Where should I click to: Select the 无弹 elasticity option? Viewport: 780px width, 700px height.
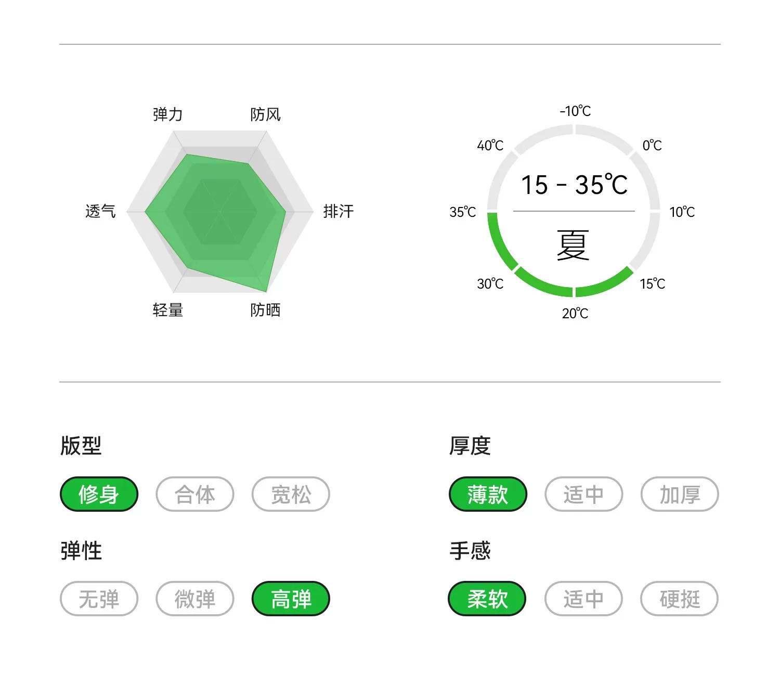(99, 599)
